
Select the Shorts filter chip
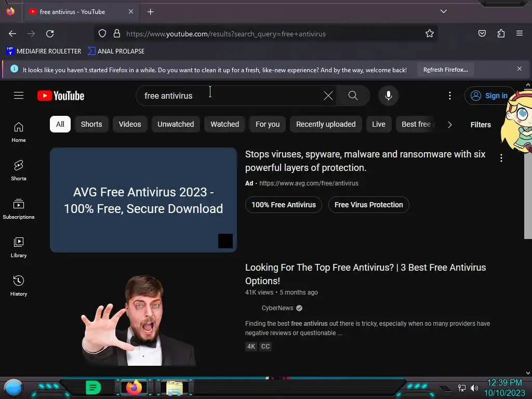[x=91, y=124]
